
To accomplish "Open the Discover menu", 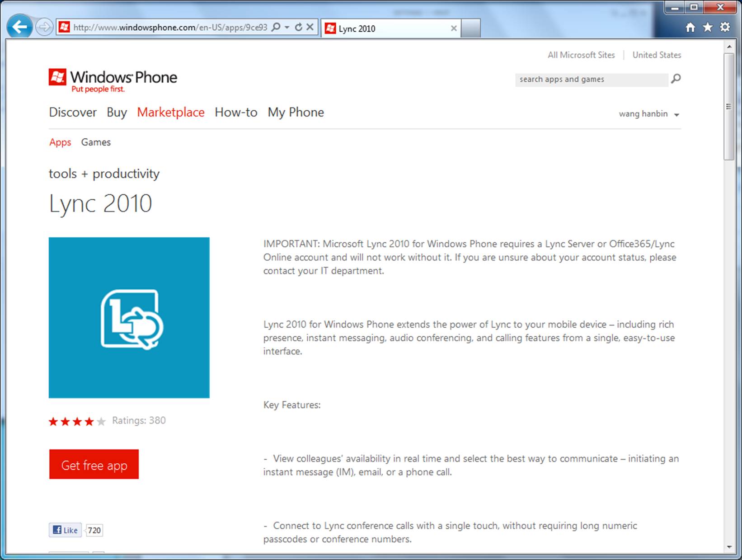I will 73,112.
